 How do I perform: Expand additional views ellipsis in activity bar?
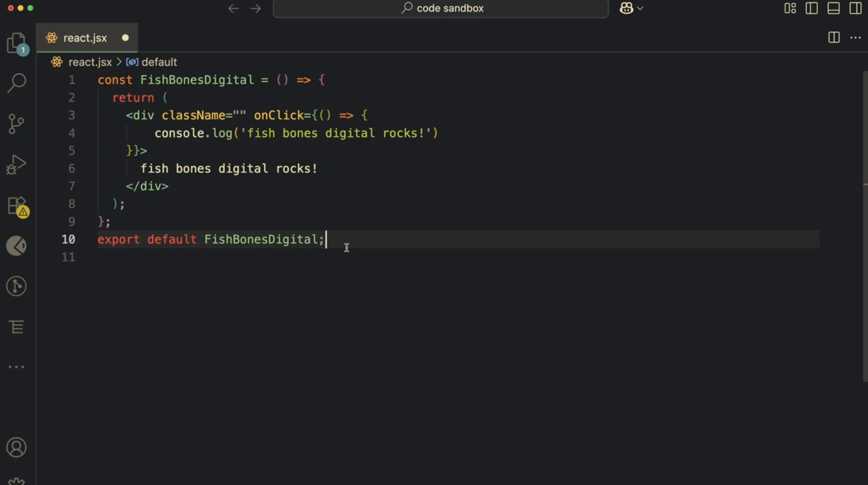(16, 367)
